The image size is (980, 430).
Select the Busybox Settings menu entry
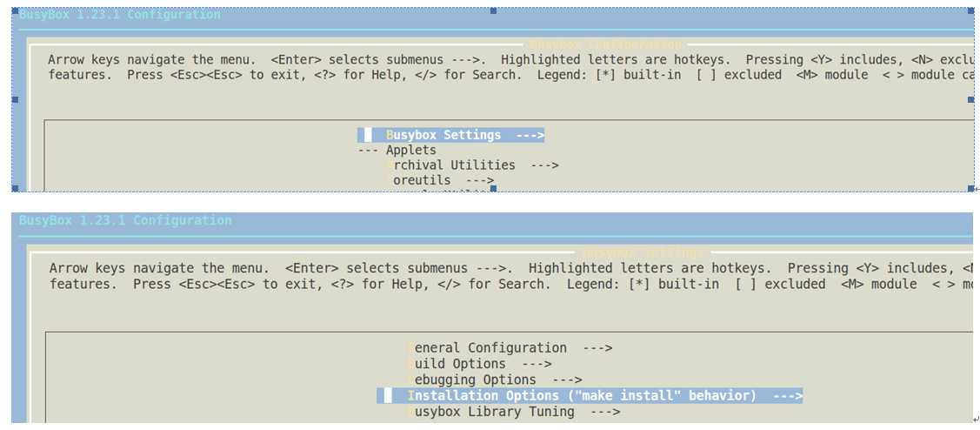[x=450, y=135]
